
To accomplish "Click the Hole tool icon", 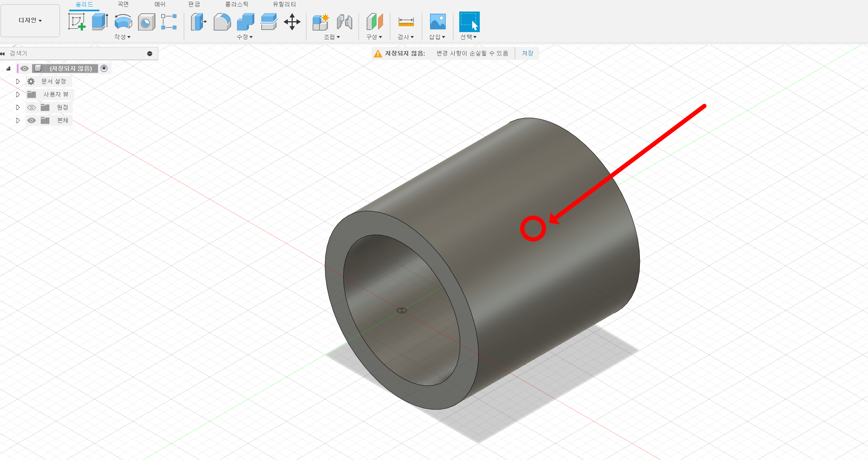I will [x=146, y=22].
